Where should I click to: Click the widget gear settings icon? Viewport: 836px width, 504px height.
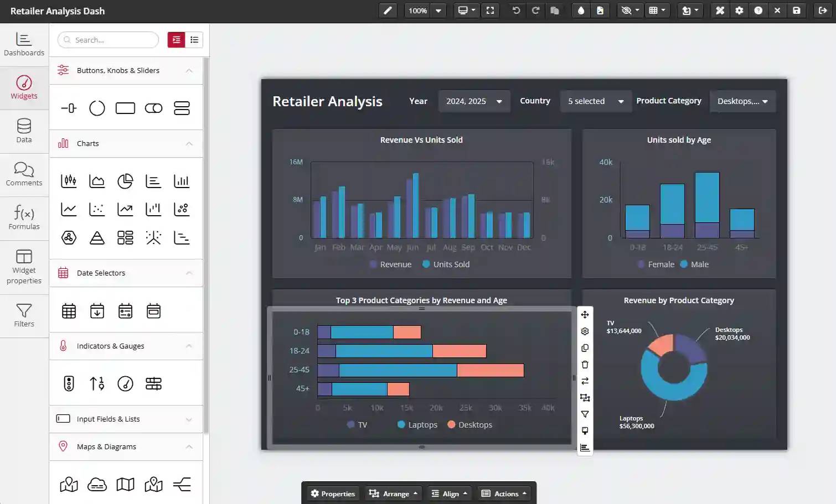pos(585,331)
